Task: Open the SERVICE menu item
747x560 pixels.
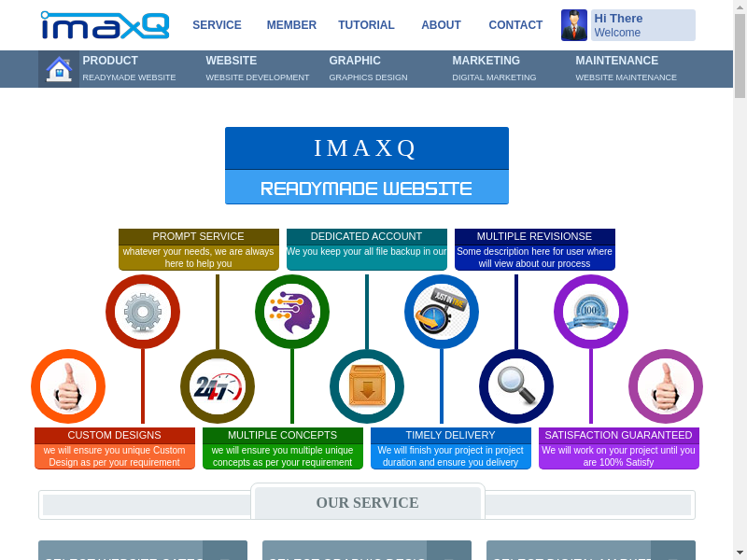Action: [x=217, y=25]
